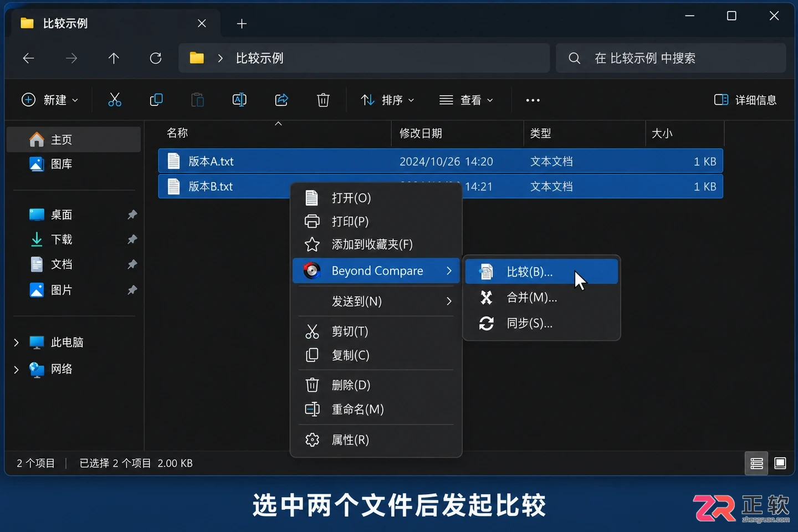The image size is (798, 532).
Task: Click the Delete trash icon in toolbar
Action: (323, 100)
